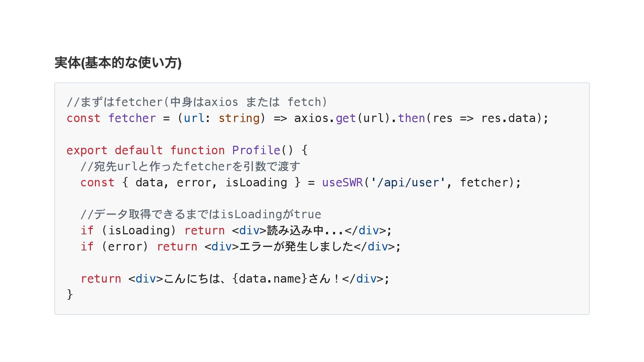Screen dimensions: 644x362
Task: Click error inside the if condition
Action: click(x=125, y=247)
